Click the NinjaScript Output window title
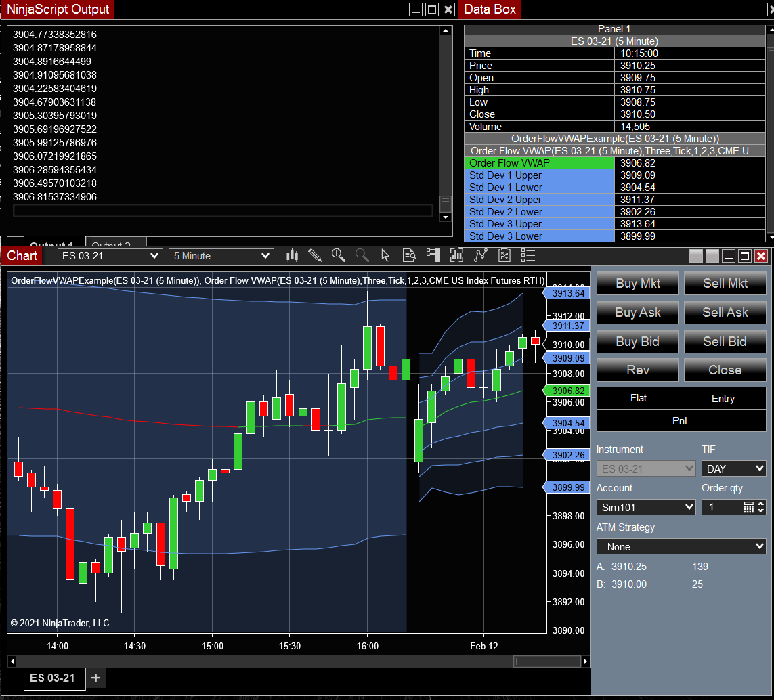The image size is (774, 700). click(58, 9)
